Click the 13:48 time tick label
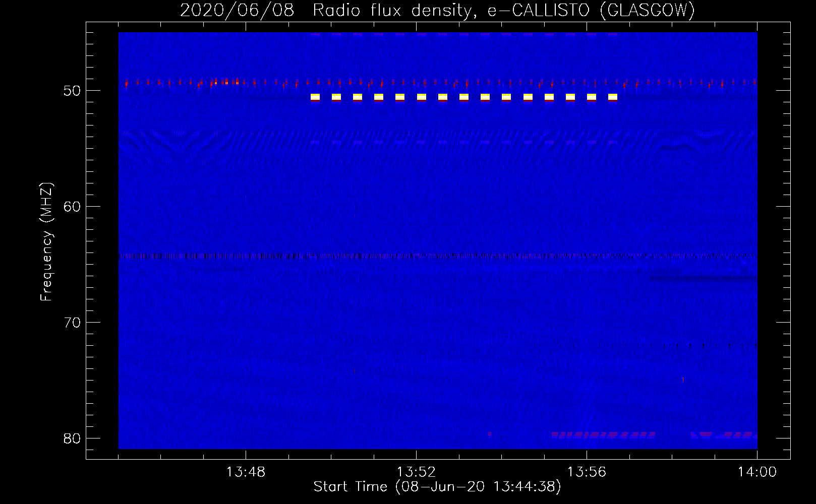The height and width of the screenshot is (504, 816). click(x=246, y=472)
